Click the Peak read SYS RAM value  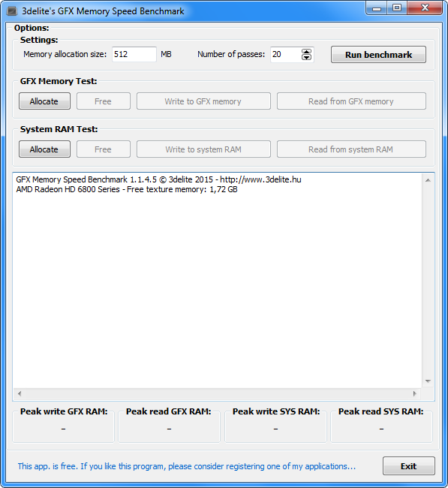pyautogui.click(x=381, y=429)
